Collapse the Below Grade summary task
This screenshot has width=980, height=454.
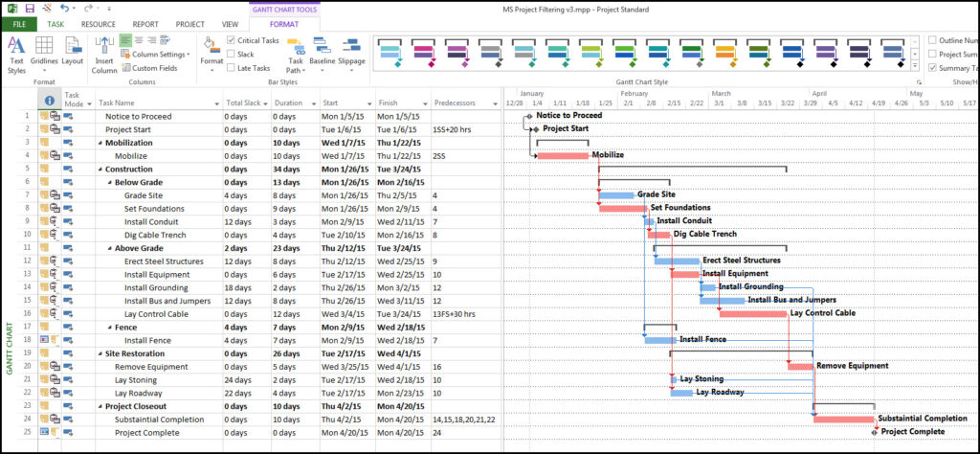(109, 183)
